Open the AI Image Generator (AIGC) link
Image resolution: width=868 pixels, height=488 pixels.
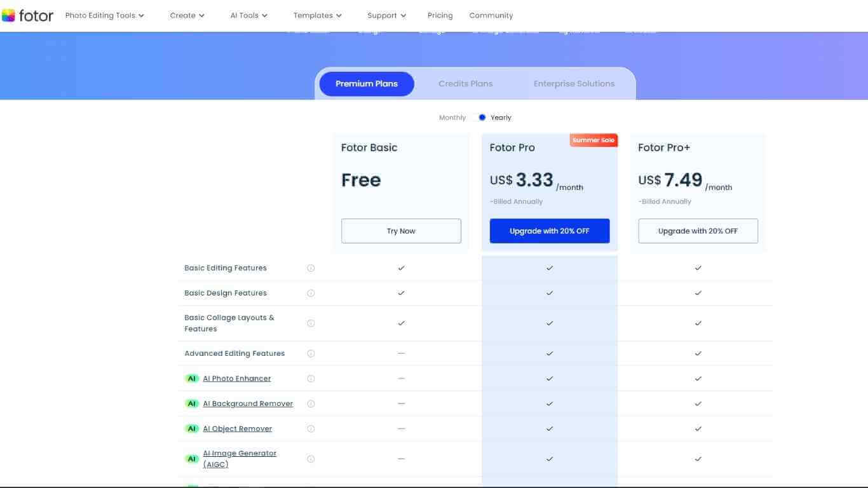tap(240, 459)
